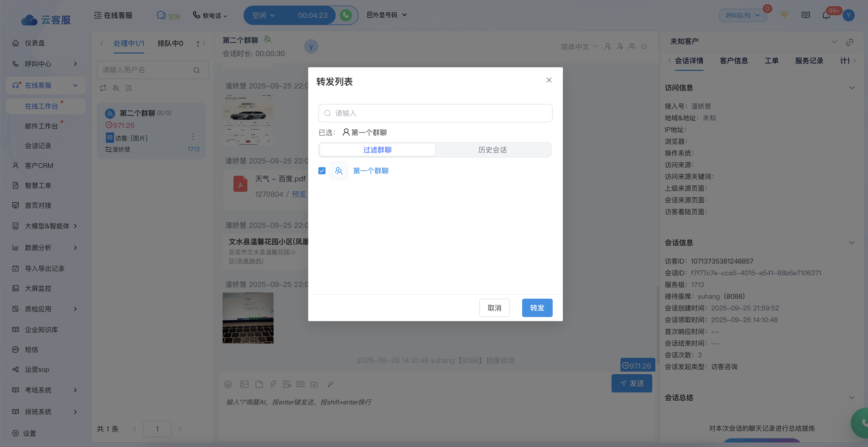The image size is (868, 447).
Task: Click the image upload icon in toolbar
Action: point(244,384)
